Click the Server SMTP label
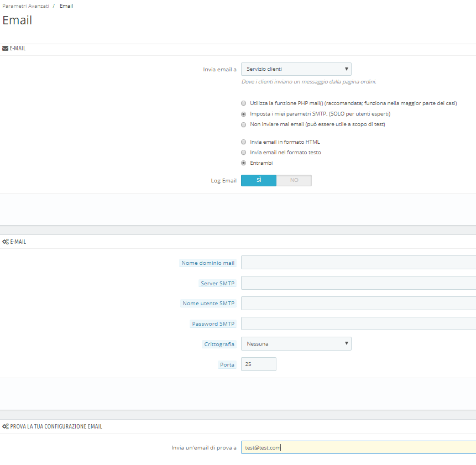Screen dimensions: 476x465 point(217,283)
